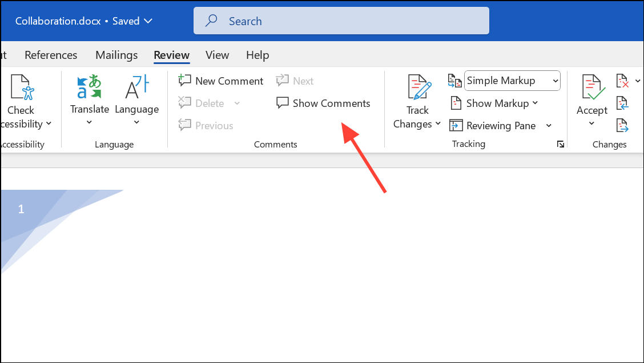644x363 pixels.
Task: Click the Accept button
Action: [x=591, y=97]
